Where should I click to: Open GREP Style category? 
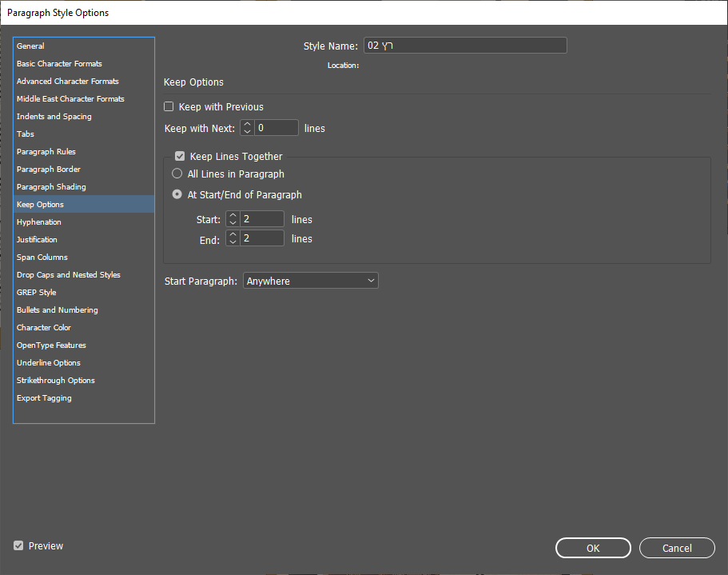point(84,293)
